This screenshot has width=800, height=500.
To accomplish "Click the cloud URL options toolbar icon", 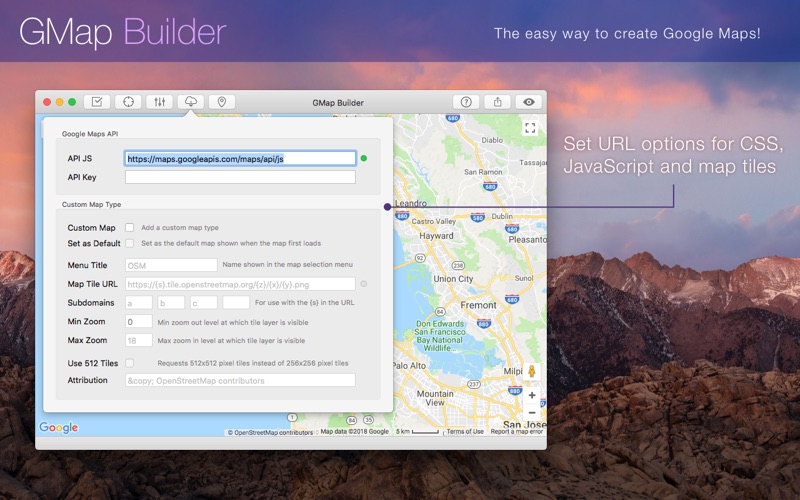I will (191, 102).
